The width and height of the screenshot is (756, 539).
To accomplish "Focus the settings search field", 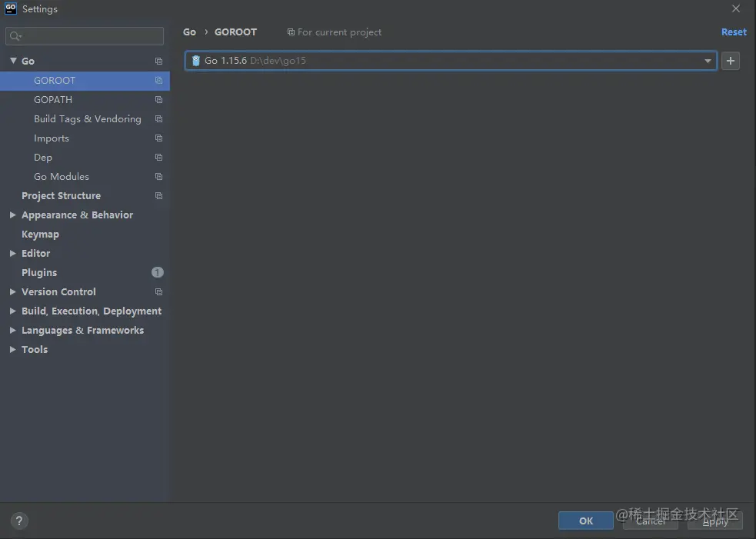I will (85, 36).
